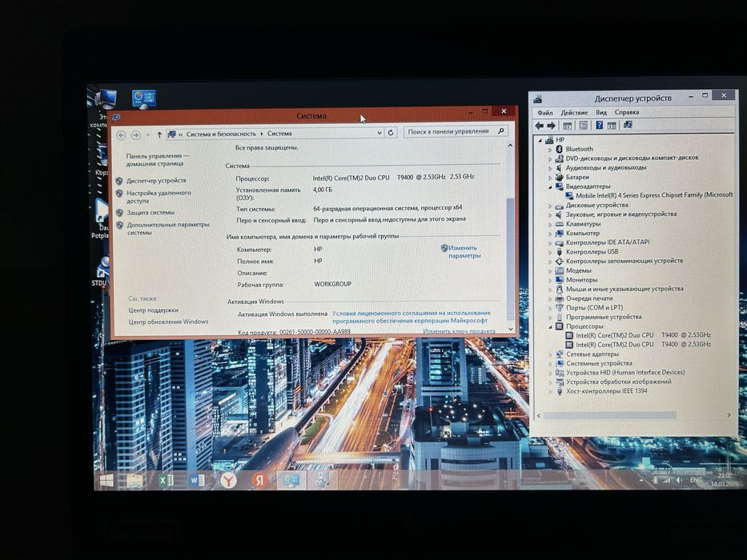
Task: Click the search magnifier in control panel search
Action: point(500,131)
